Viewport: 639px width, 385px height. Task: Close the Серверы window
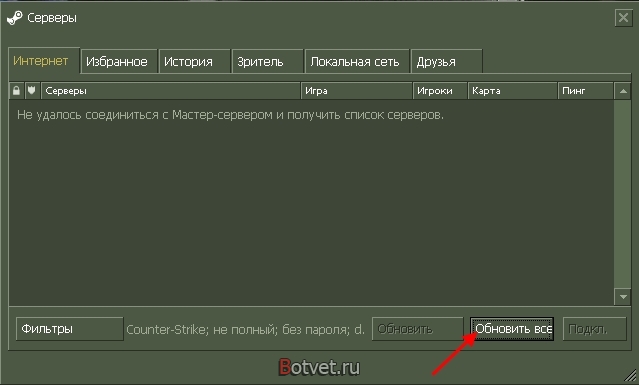tap(624, 18)
